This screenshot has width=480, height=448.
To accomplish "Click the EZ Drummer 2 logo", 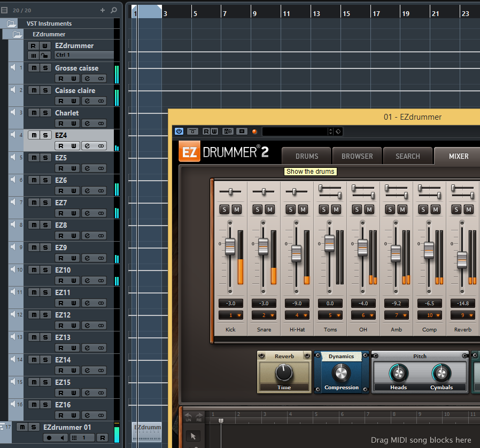I will coord(224,152).
